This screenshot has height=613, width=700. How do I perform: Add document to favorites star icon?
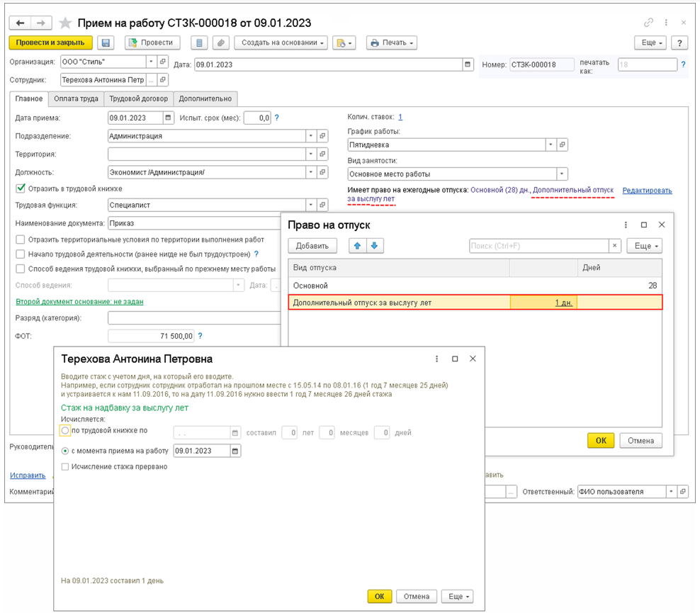point(65,23)
